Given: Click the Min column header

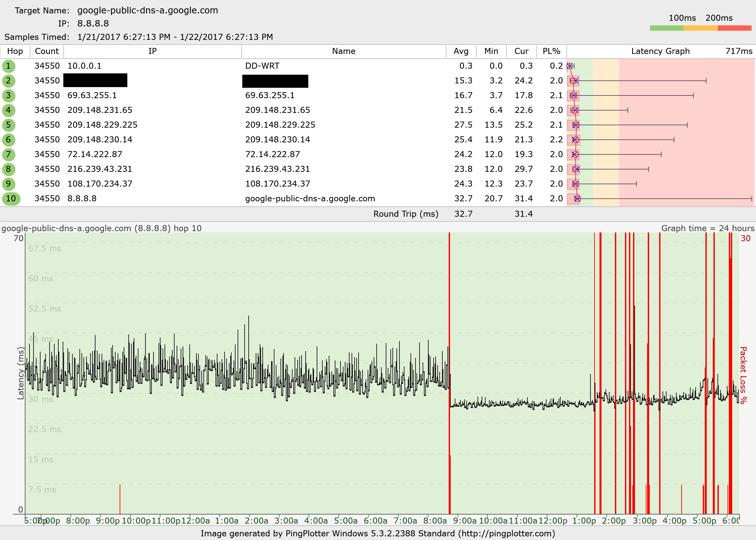Looking at the screenshot, I should tap(491, 51).
